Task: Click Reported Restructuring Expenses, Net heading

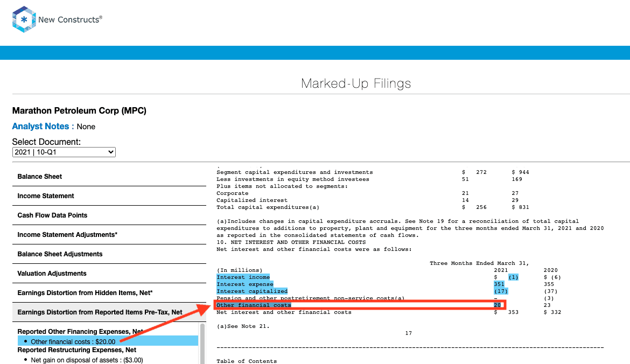Action: coord(77,350)
